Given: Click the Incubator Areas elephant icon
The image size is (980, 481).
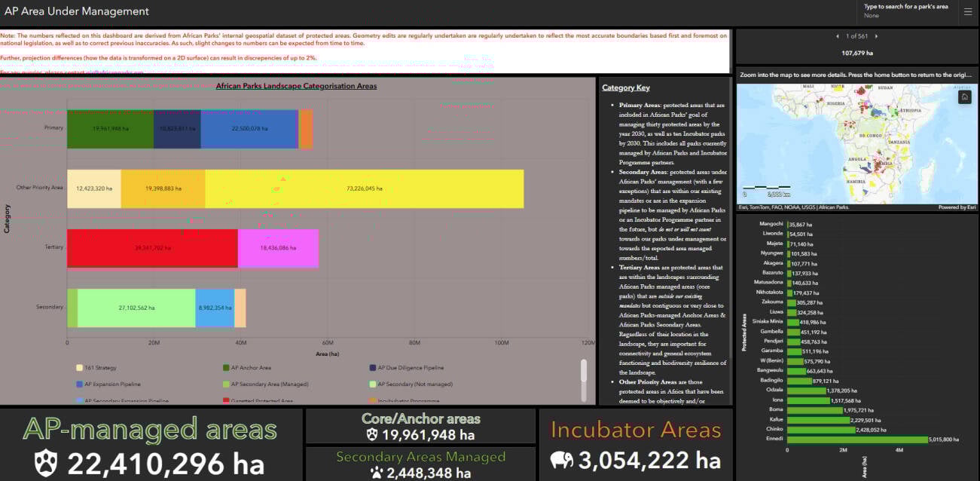Looking at the screenshot, I should point(564,460).
